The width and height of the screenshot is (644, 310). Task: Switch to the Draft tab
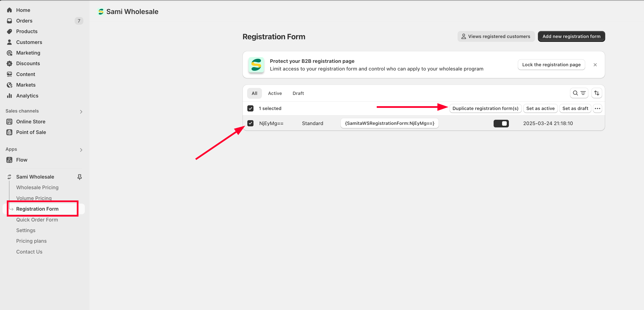coord(298,93)
